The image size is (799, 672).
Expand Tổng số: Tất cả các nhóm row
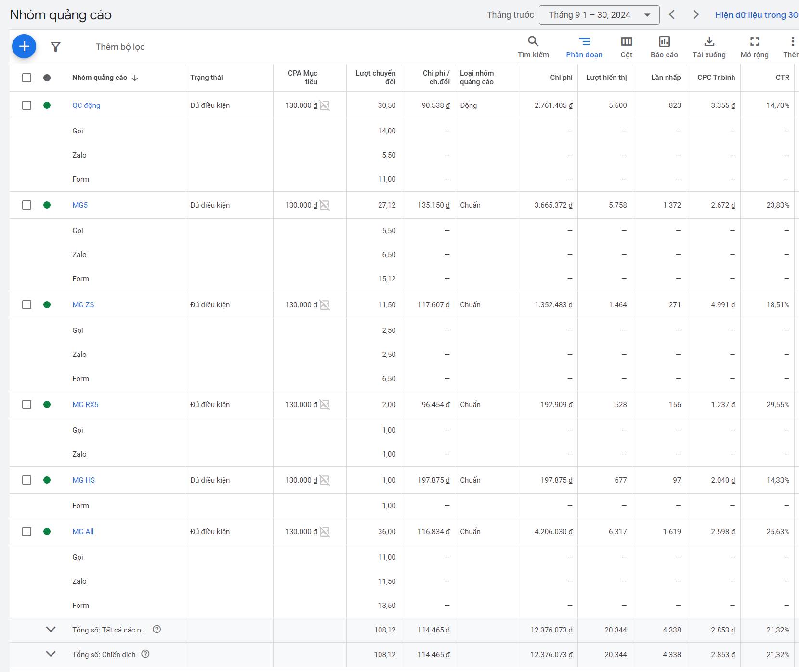tap(51, 630)
